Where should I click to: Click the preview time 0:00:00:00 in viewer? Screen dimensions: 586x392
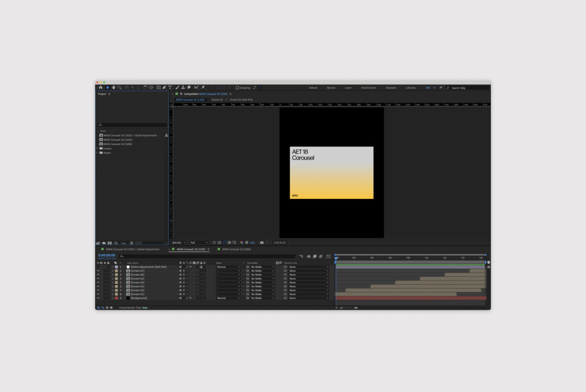click(x=279, y=242)
